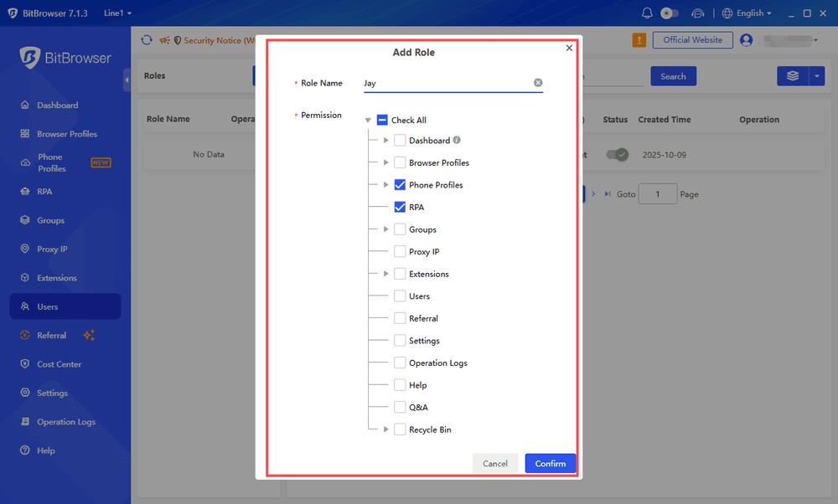Click the Search button
Image resolution: width=838 pixels, height=504 pixels.
[x=674, y=76]
